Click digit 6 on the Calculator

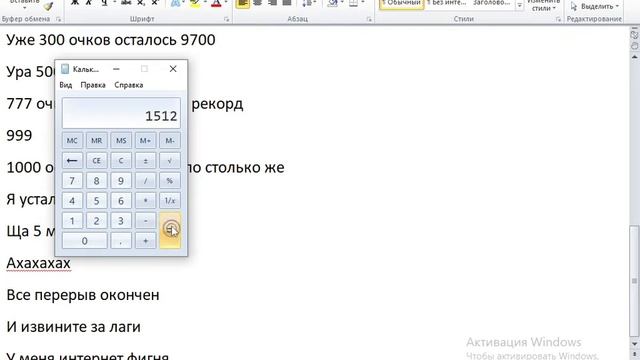click(x=121, y=201)
